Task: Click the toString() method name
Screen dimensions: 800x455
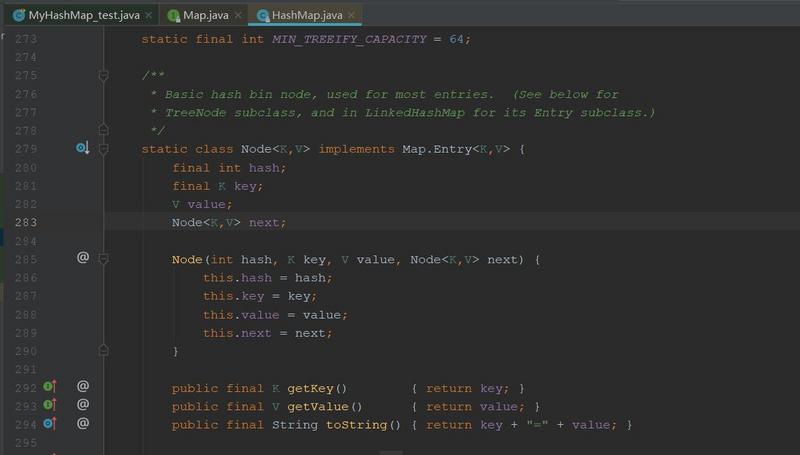Action: pyautogui.click(x=356, y=425)
